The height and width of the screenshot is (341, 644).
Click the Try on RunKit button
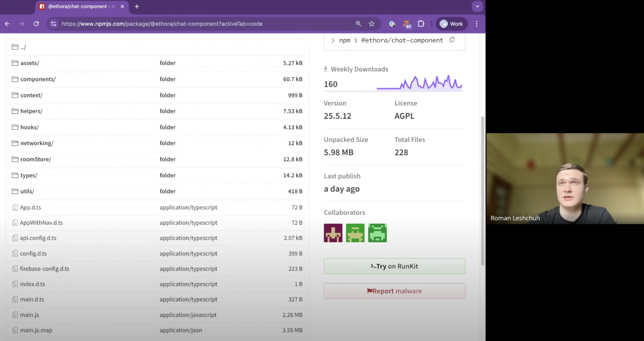pyautogui.click(x=394, y=266)
